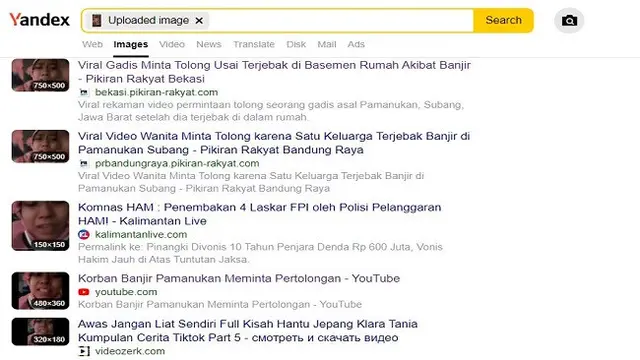Click prbandungraya.pikiran-rakyat.com favicon
The height and width of the screenshot is (360, 640).
(x=84, y=164)
